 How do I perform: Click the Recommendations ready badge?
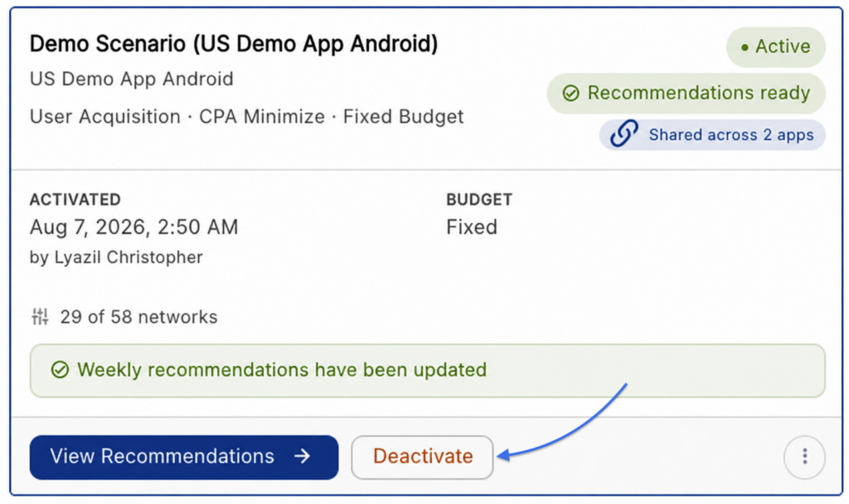[686, 93]
